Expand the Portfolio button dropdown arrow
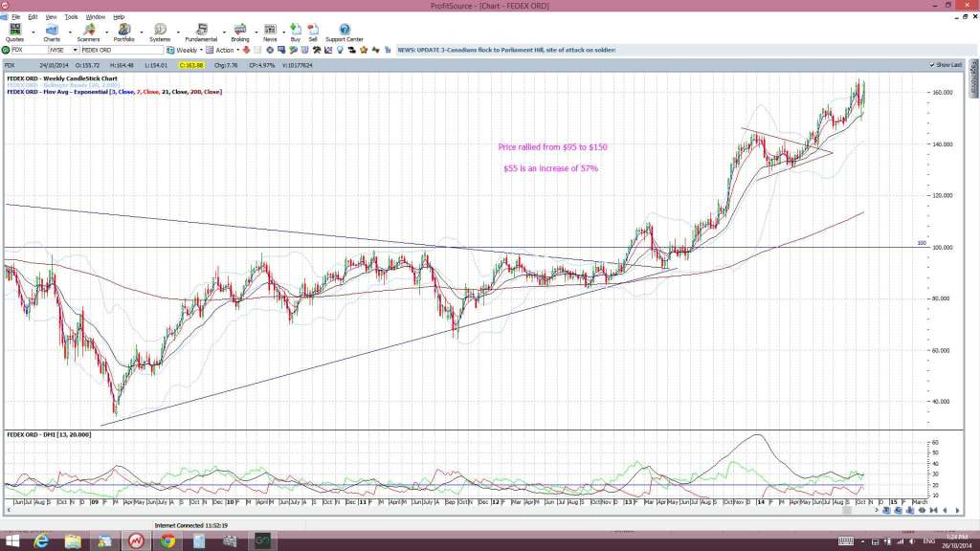Image resolution: width=980 pixels, height=551 pixels. point(142,32)
